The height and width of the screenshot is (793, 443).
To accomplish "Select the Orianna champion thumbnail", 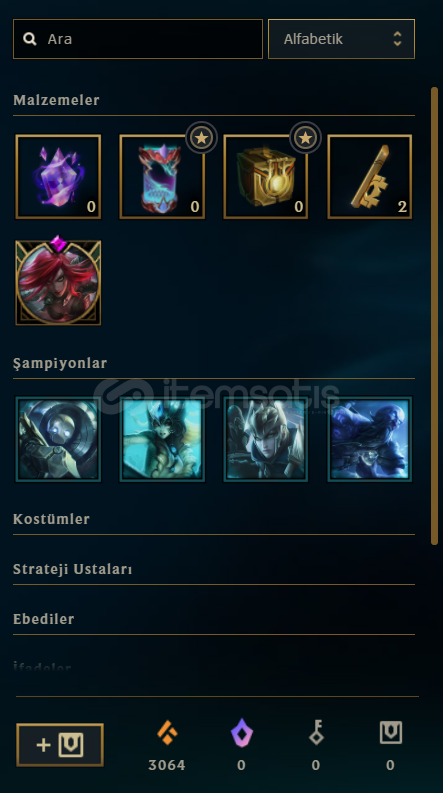I will 58,439.
